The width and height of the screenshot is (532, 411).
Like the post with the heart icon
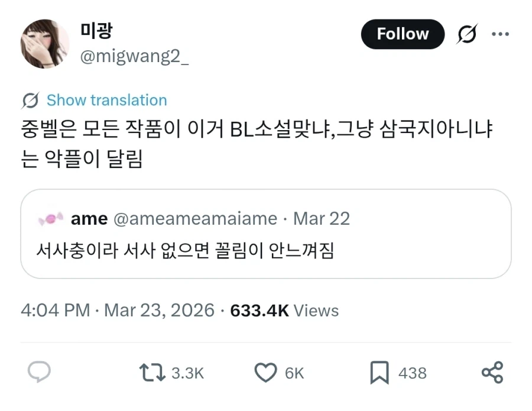[x=265, y=373]
